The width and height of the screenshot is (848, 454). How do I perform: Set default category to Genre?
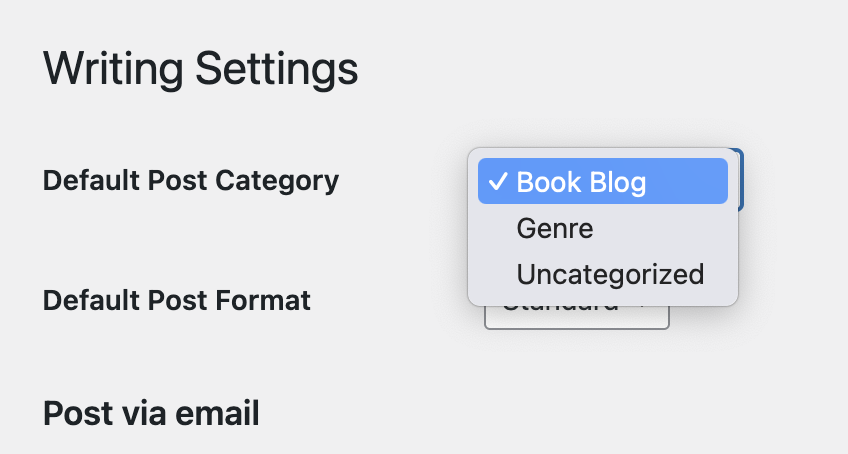point(555,229)
